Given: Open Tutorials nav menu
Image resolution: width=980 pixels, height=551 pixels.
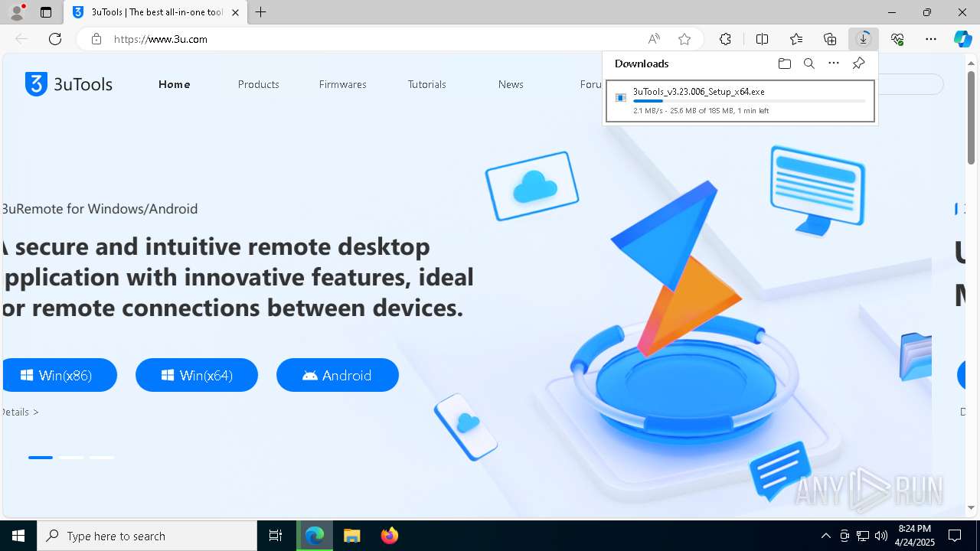Looking at the screenshot, I should [427, 84].
